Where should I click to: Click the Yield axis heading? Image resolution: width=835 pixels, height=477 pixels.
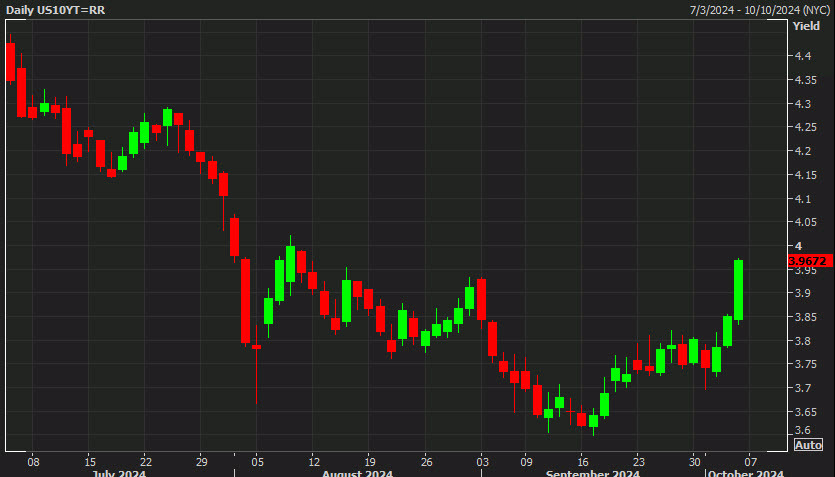coord(806,26)
